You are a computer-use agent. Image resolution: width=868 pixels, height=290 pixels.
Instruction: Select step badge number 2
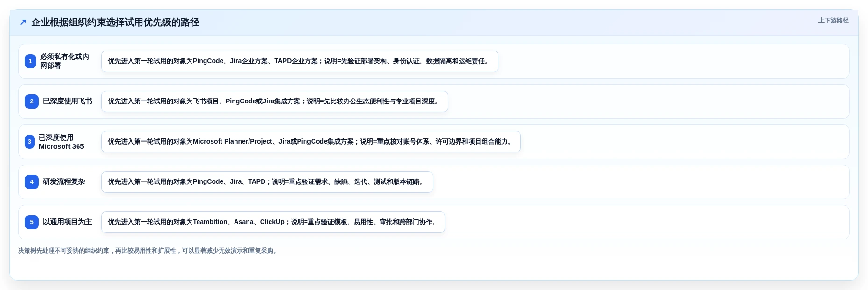point(32,101)
